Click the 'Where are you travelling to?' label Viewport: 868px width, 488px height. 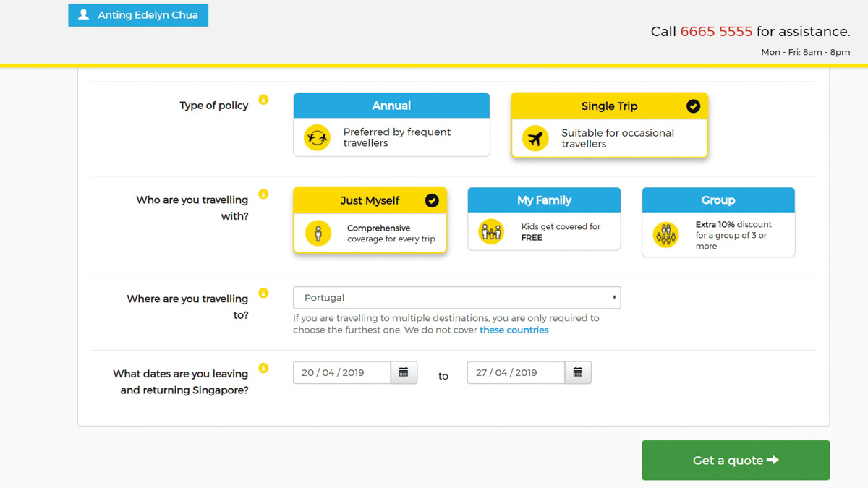[x=187, y=307]
